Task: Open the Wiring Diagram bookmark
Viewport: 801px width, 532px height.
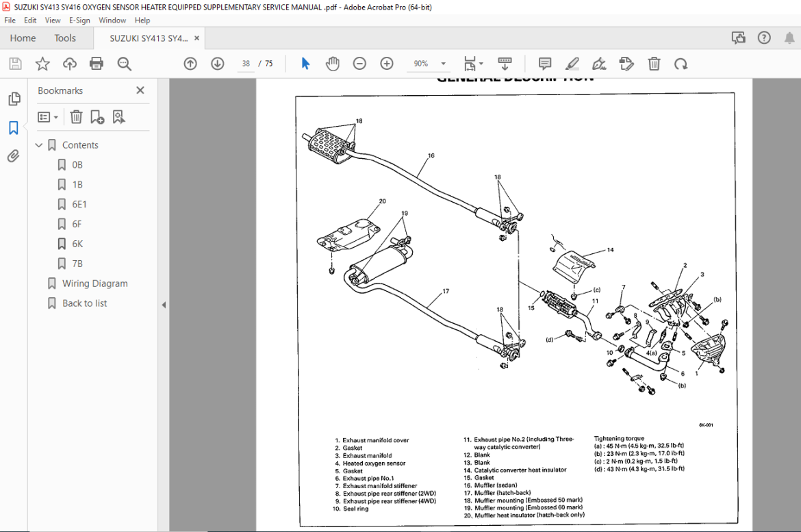Action: [x=95, y=283]
